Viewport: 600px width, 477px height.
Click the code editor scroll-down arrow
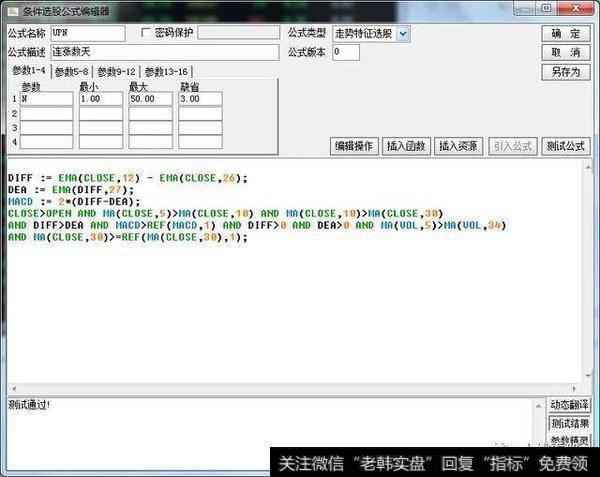point(588,376)
